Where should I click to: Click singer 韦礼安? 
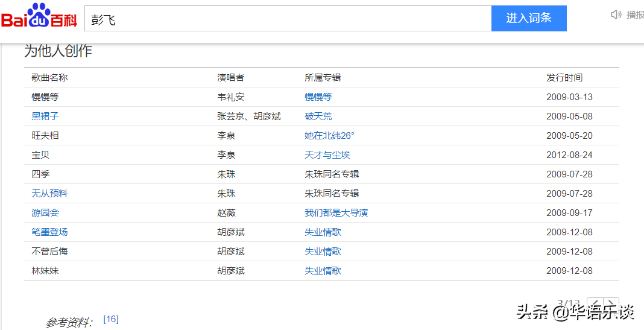(x=231, y=97)
